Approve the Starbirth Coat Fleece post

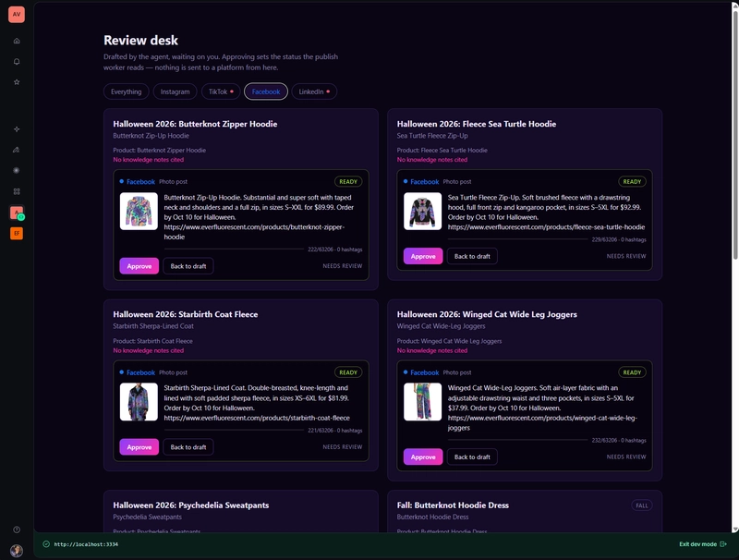pos(139,447)
